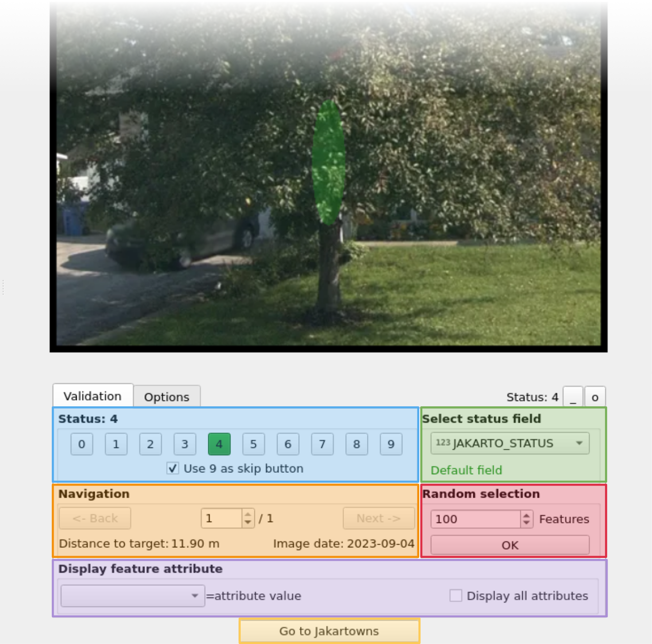The width and height of the screenshot is (652, 644).
Task: Decrease the feature index with down arrow
Action: (248, 523)
